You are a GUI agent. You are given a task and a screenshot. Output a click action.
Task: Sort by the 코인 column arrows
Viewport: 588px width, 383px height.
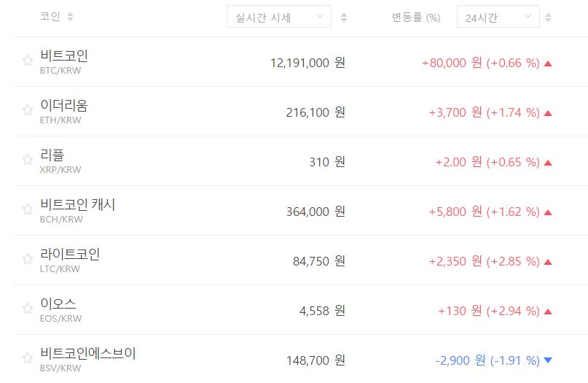[x=70, y=17]
